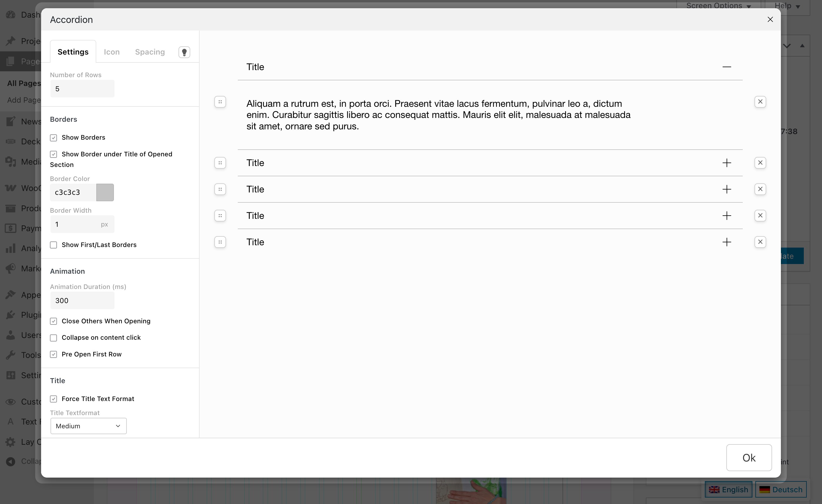Click Tools wrench icon in sidebar

(x=11, y=355)
